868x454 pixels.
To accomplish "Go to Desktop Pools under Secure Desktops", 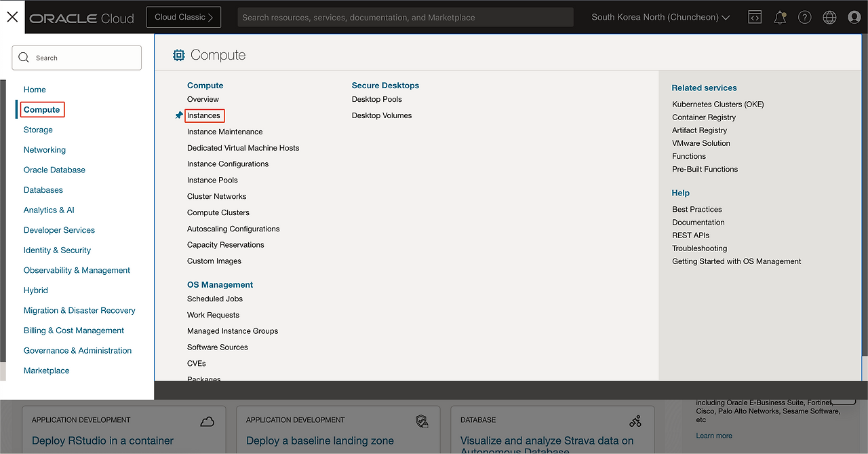I will [376, 99].
